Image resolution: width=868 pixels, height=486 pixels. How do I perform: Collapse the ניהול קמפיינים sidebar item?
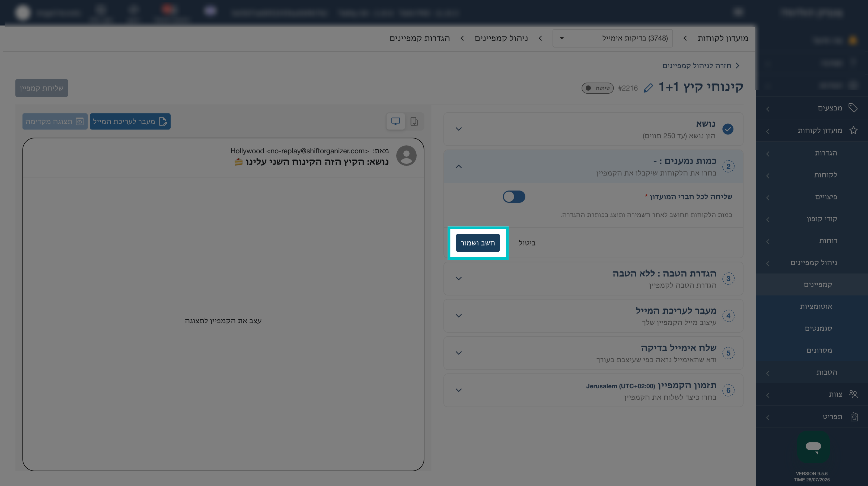click(812, 263)
